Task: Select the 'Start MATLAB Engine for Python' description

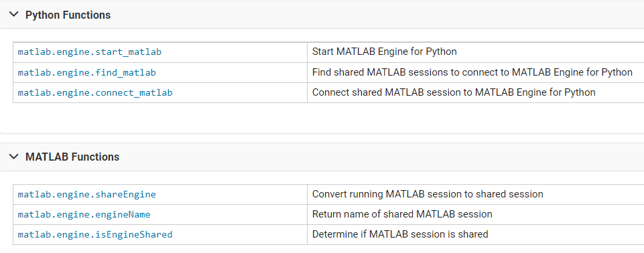Action: [385, 52]
